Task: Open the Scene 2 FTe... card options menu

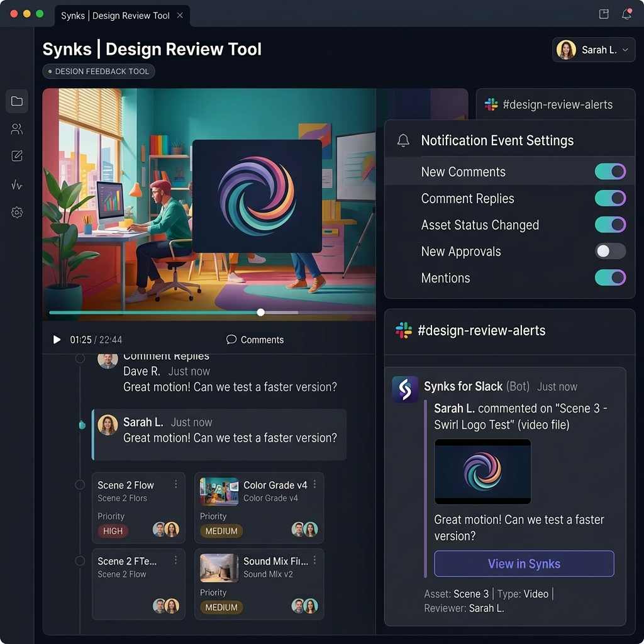Action: tap(176, 560)
